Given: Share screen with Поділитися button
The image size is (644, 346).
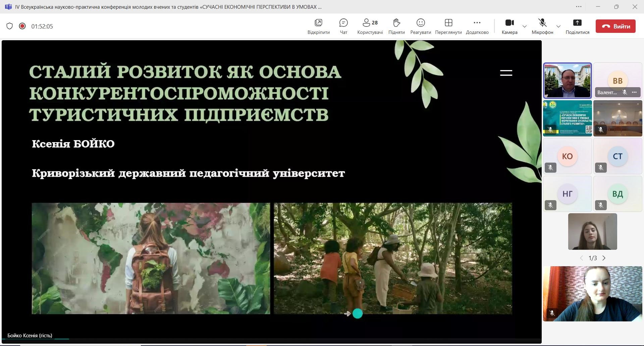Looking at the screenshot, I should point(577,26).
